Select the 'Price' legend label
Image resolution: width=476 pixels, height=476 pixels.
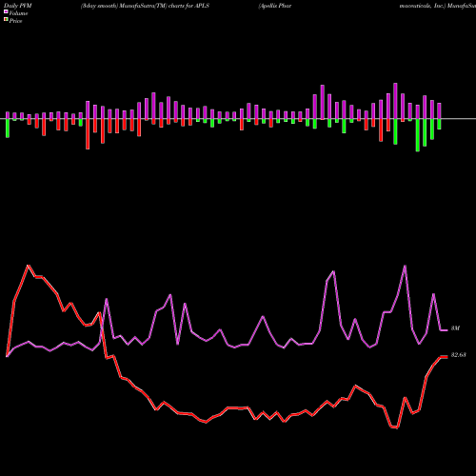pos(15,21)
